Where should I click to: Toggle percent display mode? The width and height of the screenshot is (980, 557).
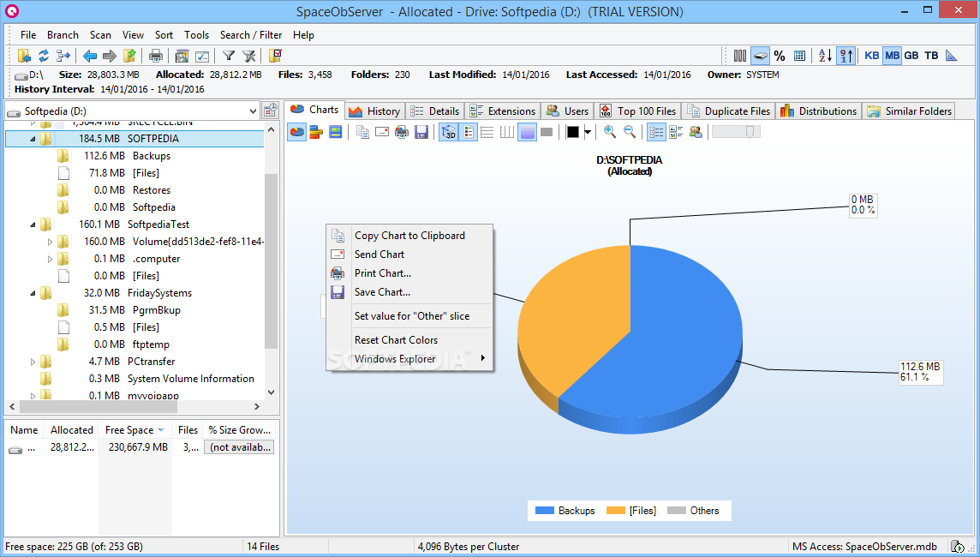coord(780,56)
